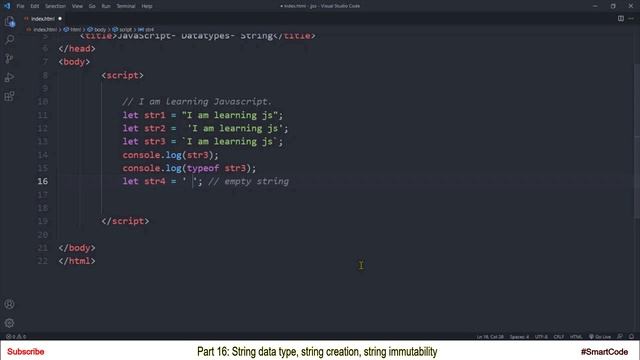Click the Subscribe link in banner
This screenshot has height=360, width=640.
coord(26,351)
